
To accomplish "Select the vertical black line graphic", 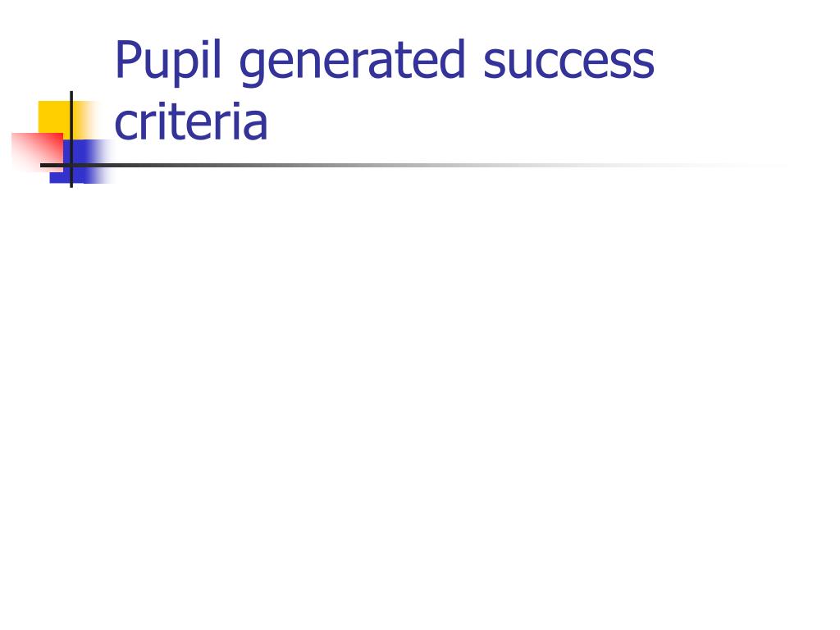I will point(71,139).
